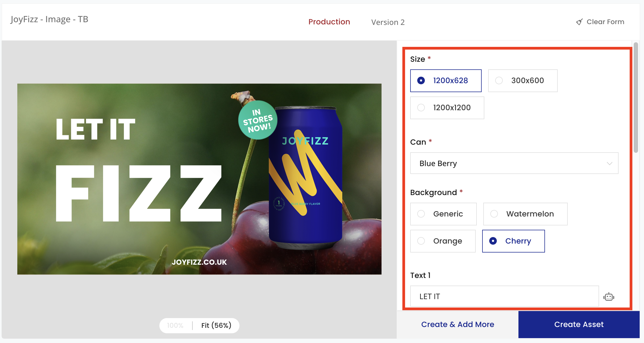Screen dimensions: 644x343
Task: Click the Clear Form link
Action: pos(605,22)
